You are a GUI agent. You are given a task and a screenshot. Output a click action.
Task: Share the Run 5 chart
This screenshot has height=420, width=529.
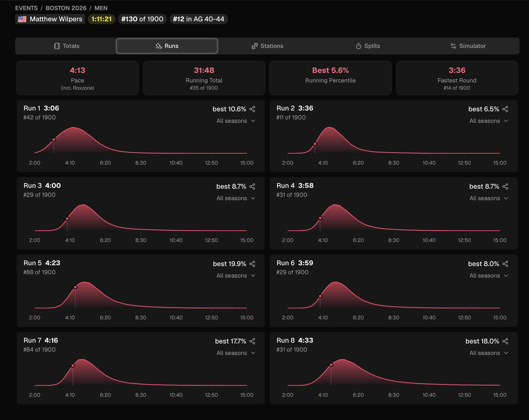click(252, 264)
